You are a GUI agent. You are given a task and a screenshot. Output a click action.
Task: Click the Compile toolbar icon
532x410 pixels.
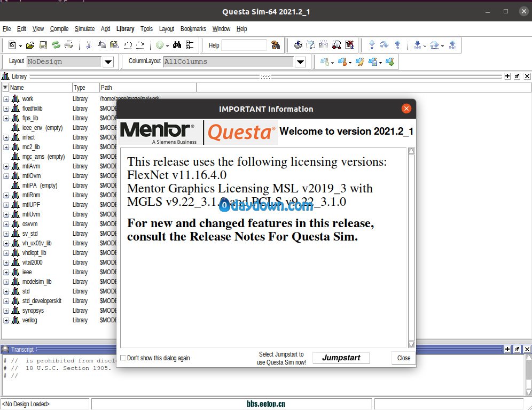coord(298,45)
